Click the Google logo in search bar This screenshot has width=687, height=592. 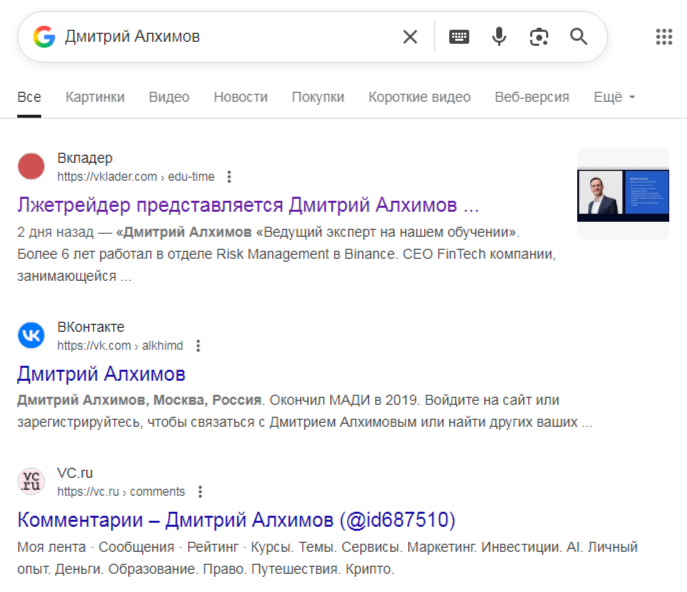click(x=44, y=37)
